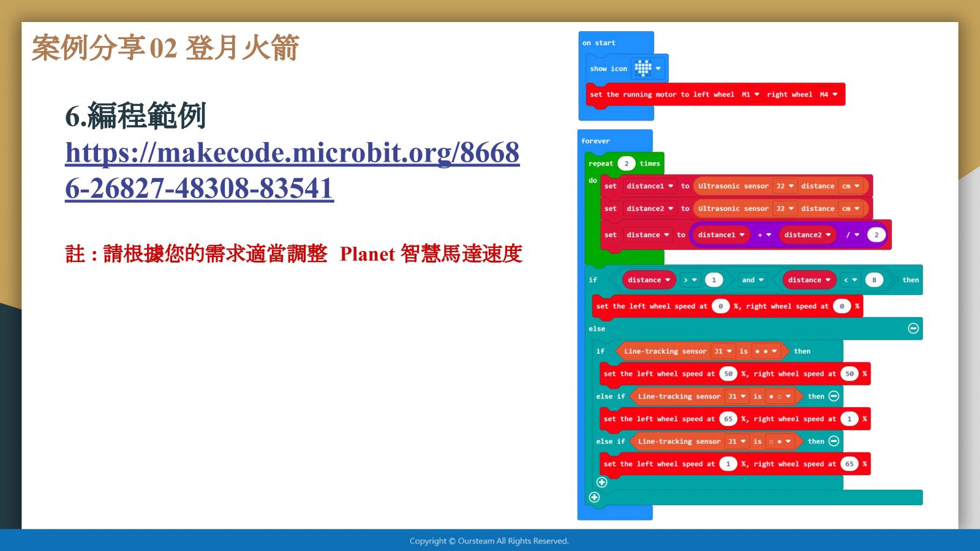Screen dimensions: 980x551
Task: Open J2 port dropdown for distance1 sensor
Action: (785, 186)
